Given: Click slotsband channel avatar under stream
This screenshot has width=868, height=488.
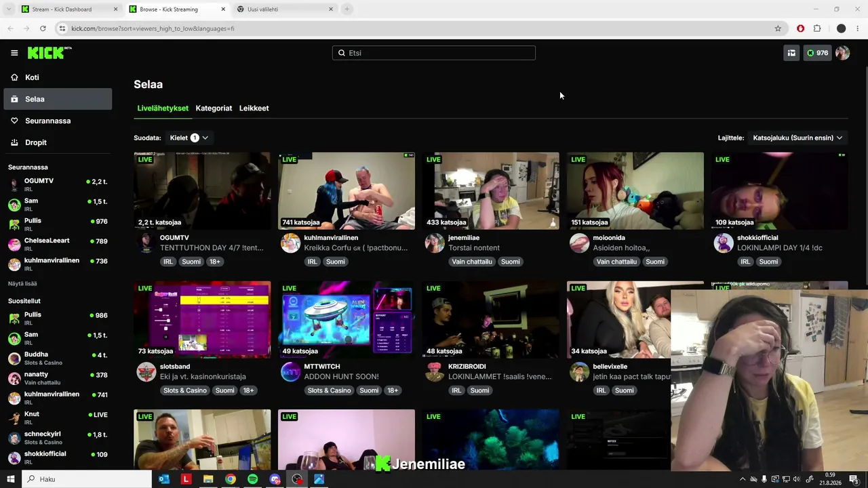Looking at the screenshot, I should pos(146,371).
